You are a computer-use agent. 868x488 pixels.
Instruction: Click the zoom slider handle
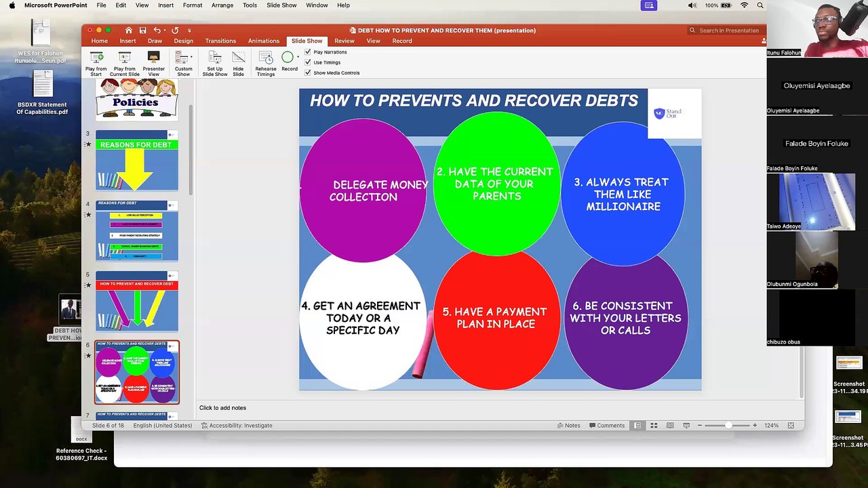(x=728, y=426)
